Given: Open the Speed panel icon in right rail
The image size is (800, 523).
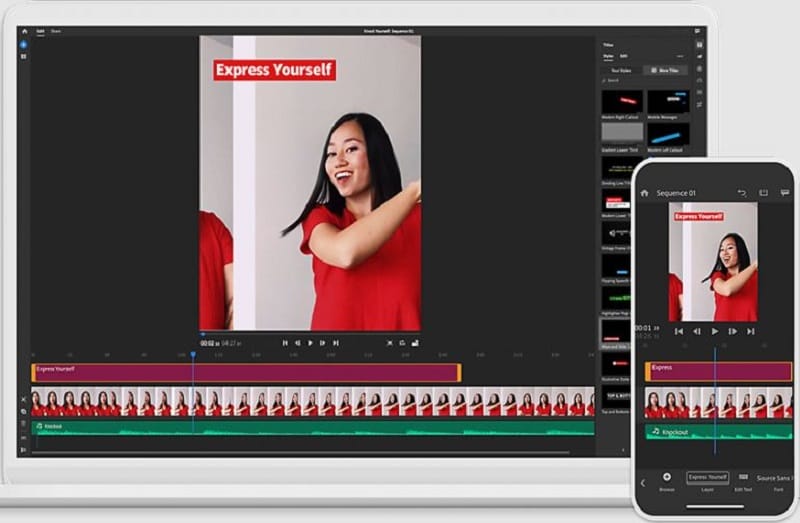Looking at the screenshot, I should tap(699, 80).
